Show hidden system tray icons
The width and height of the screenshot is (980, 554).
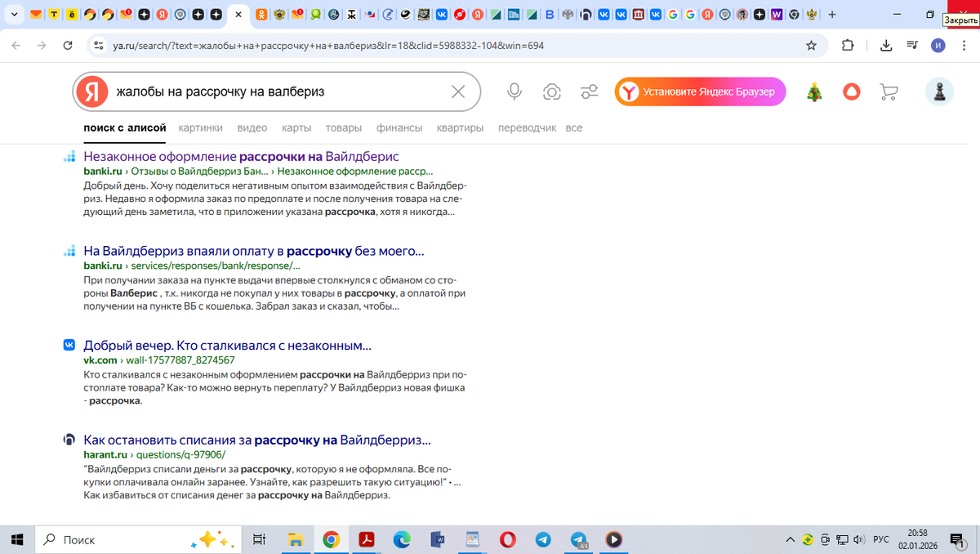pyautogui.click(x=790, y=539)
